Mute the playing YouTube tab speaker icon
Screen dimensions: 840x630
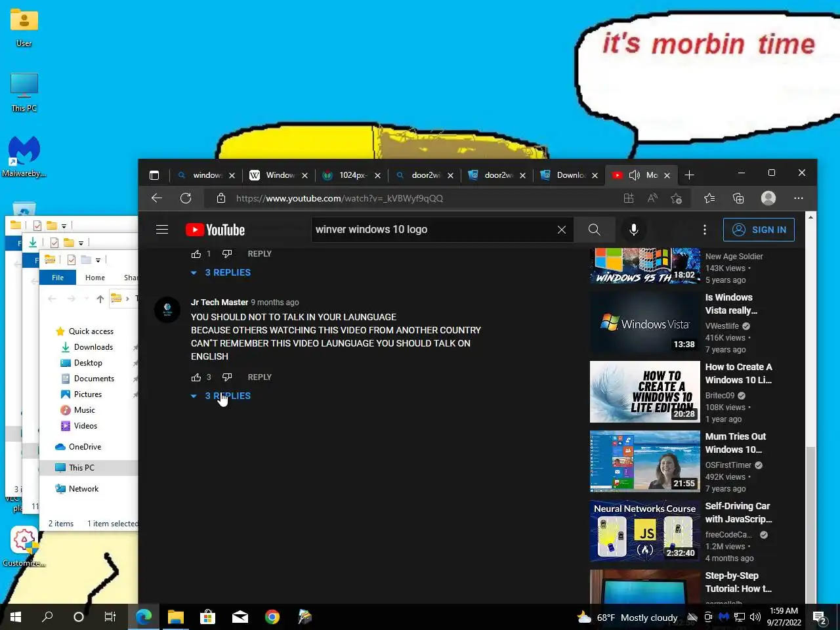tap(635, 175)
